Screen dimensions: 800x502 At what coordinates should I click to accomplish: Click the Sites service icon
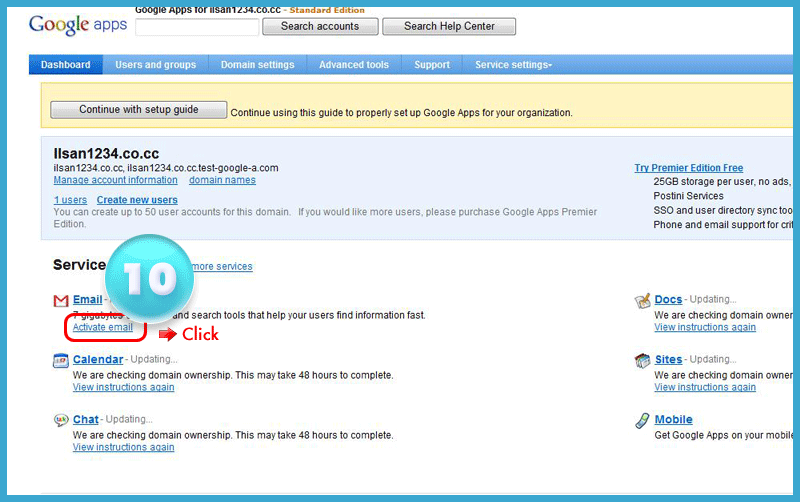tap(642, 360)
